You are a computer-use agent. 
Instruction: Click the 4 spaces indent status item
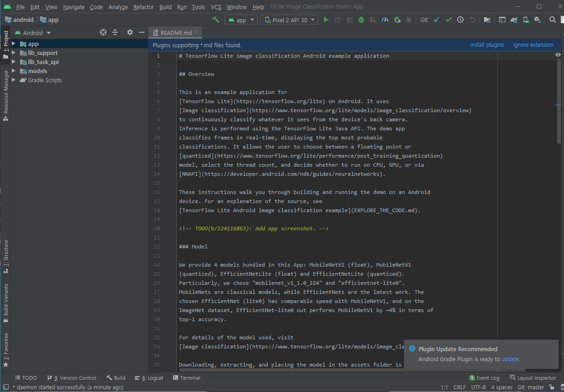[501, 387]
